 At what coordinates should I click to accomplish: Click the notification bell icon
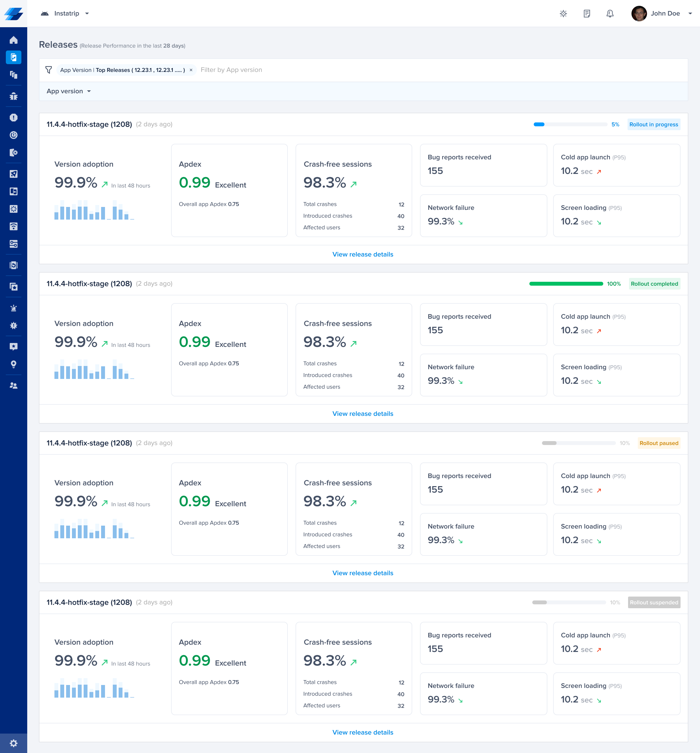tap(610, 14)
